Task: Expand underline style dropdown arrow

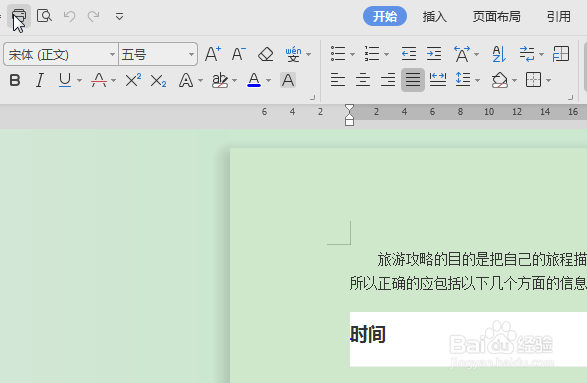Action: pyautogui.click(x=79, y=80)
